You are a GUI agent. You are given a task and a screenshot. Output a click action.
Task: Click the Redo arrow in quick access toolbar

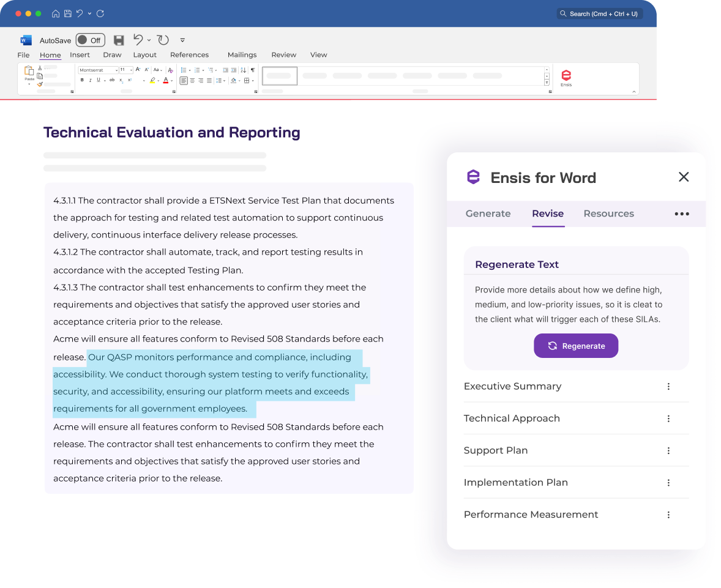tap(163, 40)
